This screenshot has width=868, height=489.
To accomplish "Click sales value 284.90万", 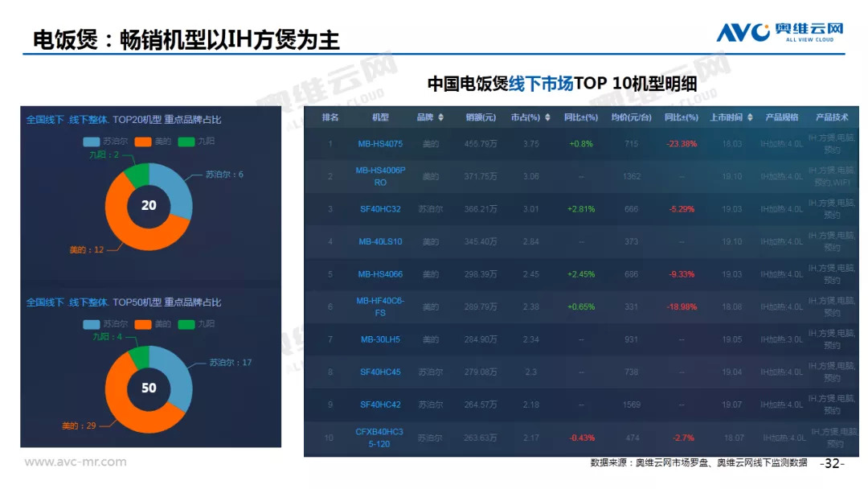I will click(x=481, y=339).
